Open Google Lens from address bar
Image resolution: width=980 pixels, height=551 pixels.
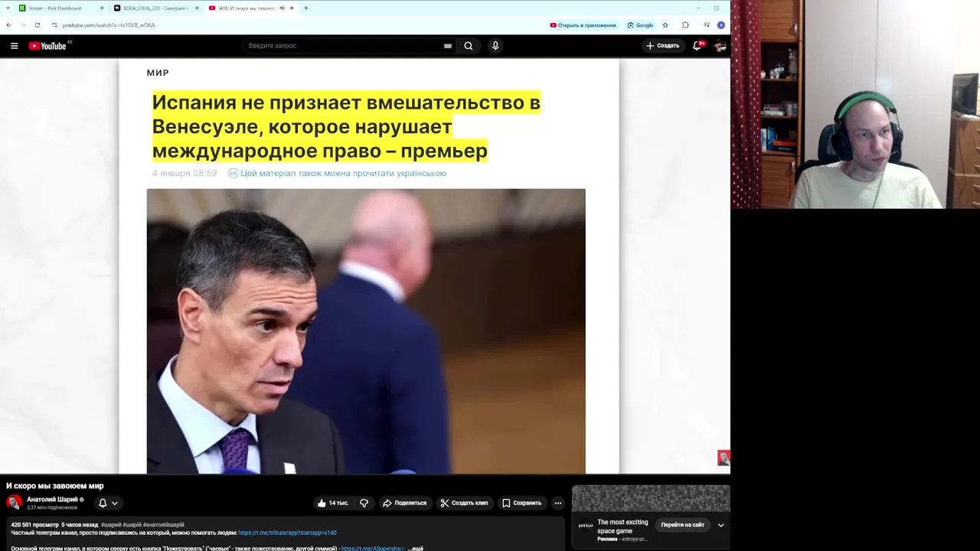(640, 25)
